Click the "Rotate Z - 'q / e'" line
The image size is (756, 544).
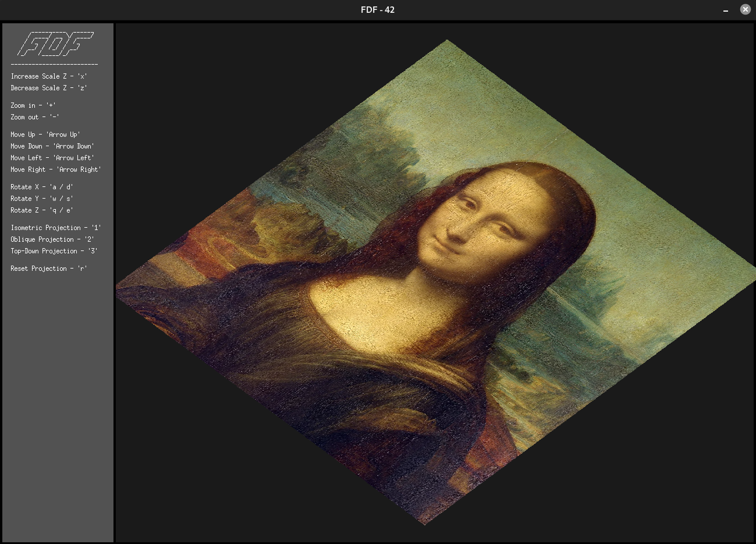pos(42,210)
